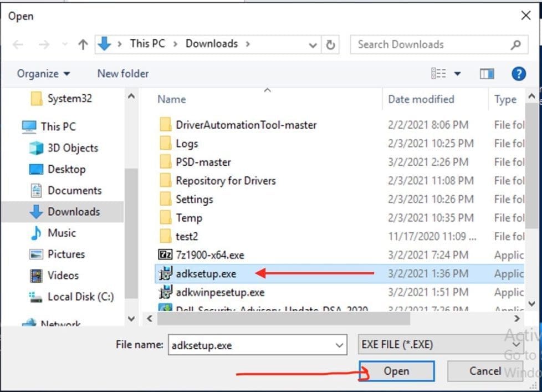This screenshot has width=542, height=392.
Task: Toggle the preview pane icon
Action: pyautogui.click(x=487, y=74)
